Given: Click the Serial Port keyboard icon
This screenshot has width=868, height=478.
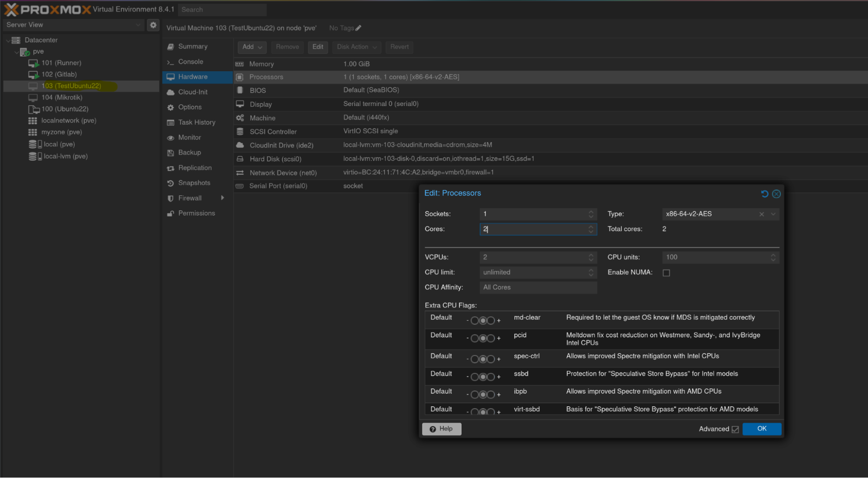Looking at the screenshot, I should click(239, 186).
